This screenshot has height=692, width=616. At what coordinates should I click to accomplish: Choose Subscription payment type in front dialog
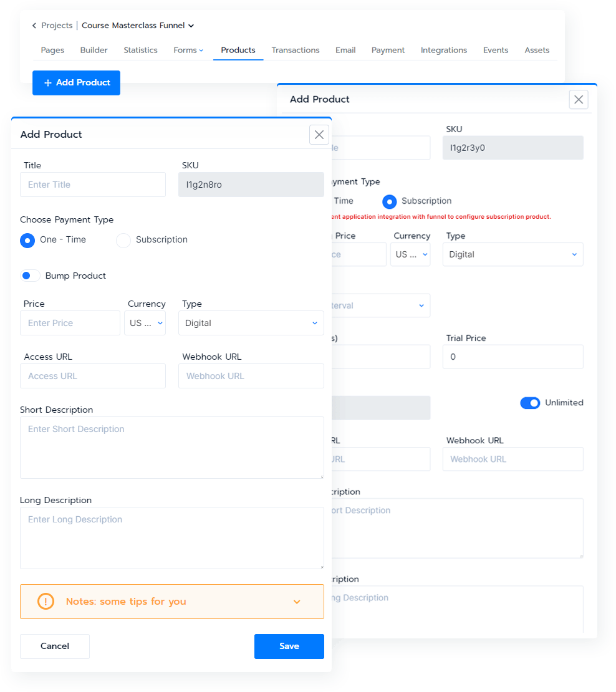click(123, 240)
